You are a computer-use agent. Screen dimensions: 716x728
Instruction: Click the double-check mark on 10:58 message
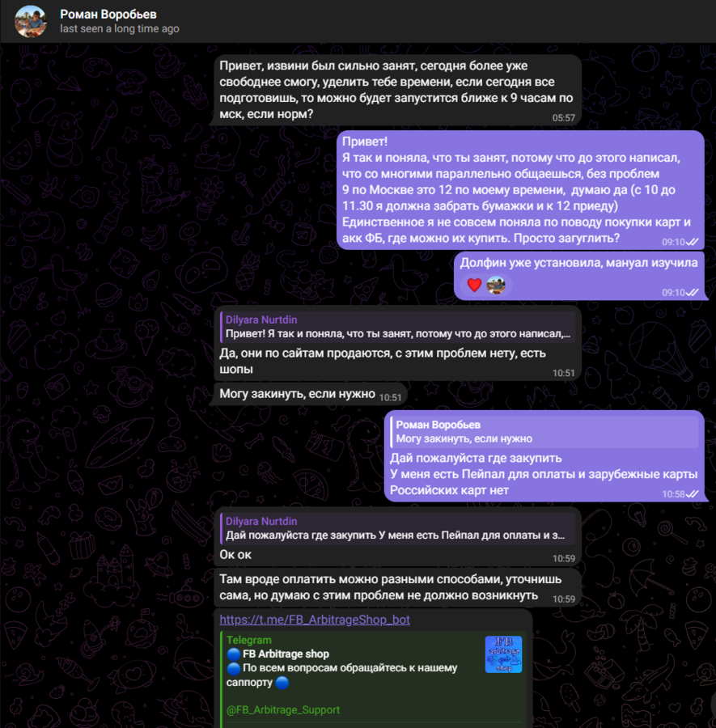(x=693, y=494)
